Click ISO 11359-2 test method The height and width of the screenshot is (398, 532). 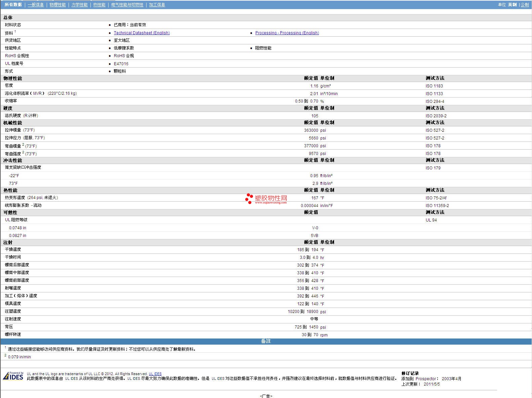coord(437,205)
